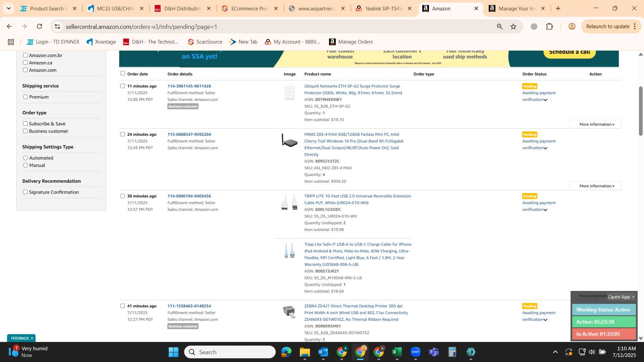Screen dimensions: 644x362
Task: Click the MINIX mini PC product image
Action: (289, 140)
